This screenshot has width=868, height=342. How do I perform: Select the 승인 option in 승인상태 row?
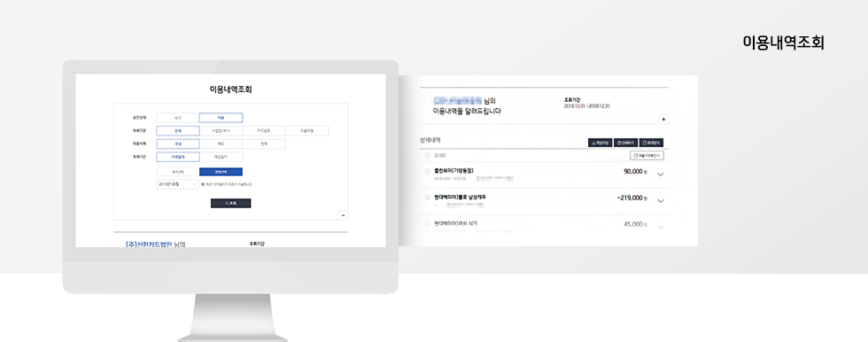click(x=178, y=118)
